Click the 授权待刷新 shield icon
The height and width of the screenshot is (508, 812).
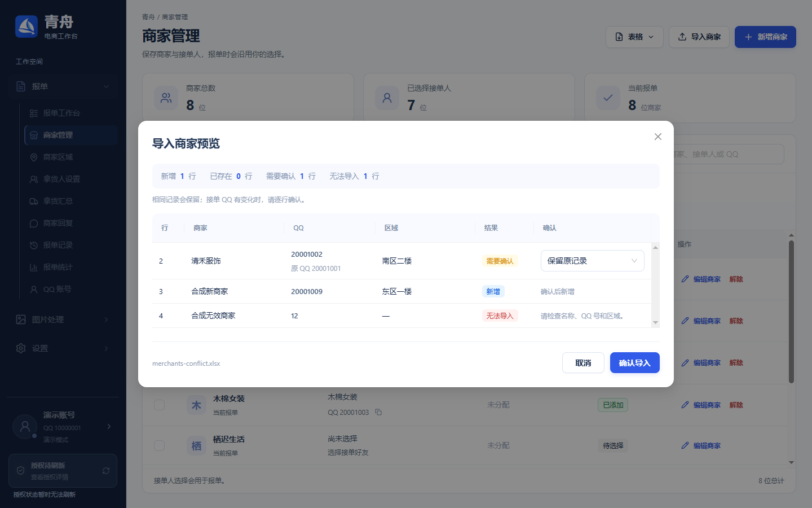coord(20,471)
